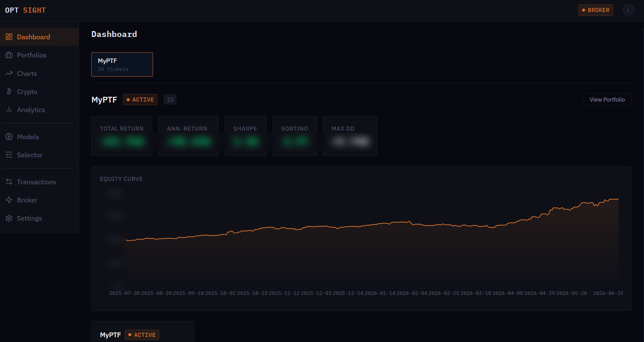The height and width of the screenshot is (342, 644).
Task: Open Settings from the sidebar
Action: coord(39,218)
